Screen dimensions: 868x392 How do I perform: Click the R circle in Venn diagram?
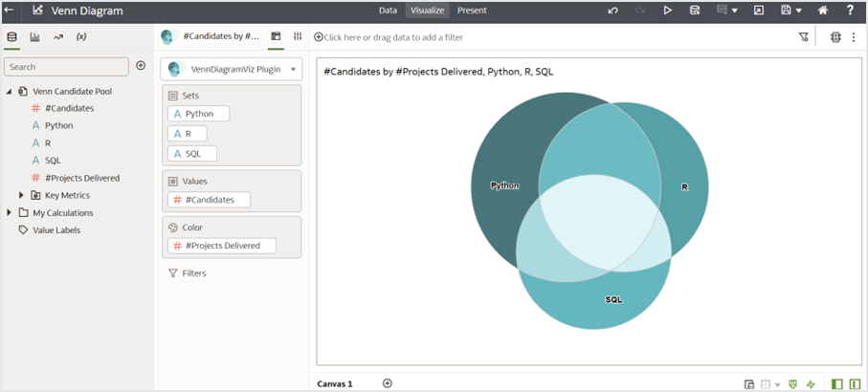(685, 187)
